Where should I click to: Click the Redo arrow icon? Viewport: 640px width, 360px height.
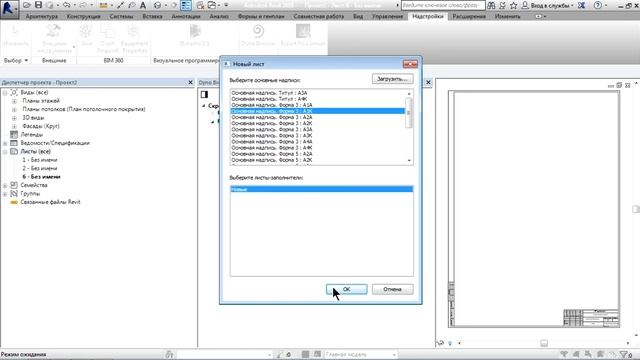(83, 5)
